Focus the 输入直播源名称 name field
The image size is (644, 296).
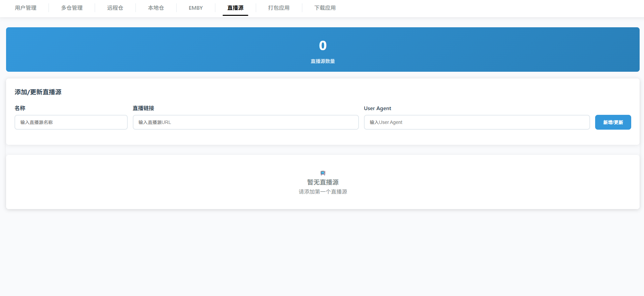coord(71,122)
